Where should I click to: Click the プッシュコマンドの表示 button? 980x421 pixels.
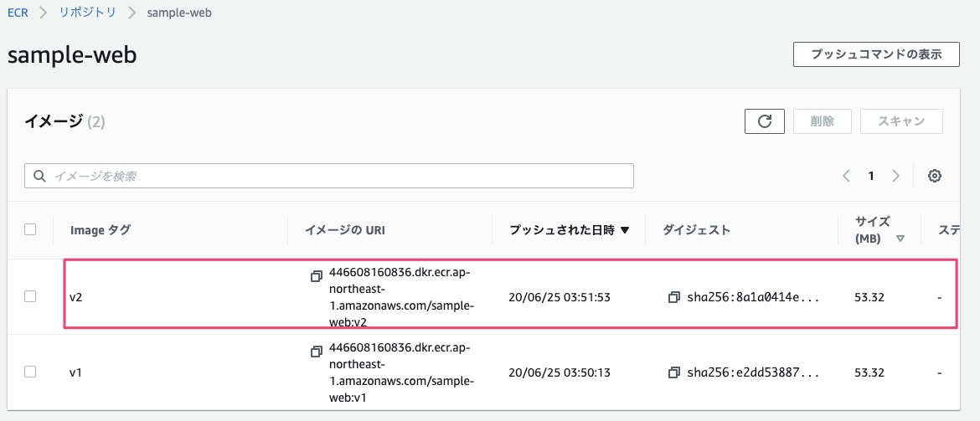(876, 54)
